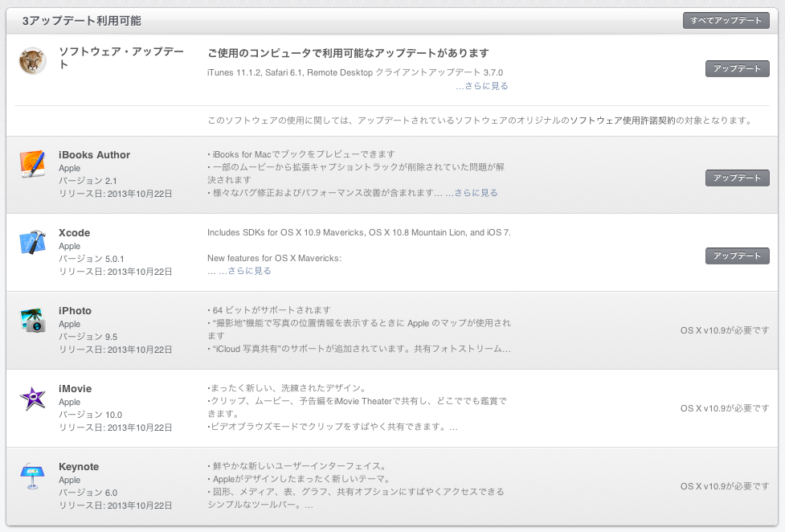Image resolution: width=785 pixels, height=532 pixels.
Task: Click the Apple developer name under iPhoto
Action: click(70, 324)
